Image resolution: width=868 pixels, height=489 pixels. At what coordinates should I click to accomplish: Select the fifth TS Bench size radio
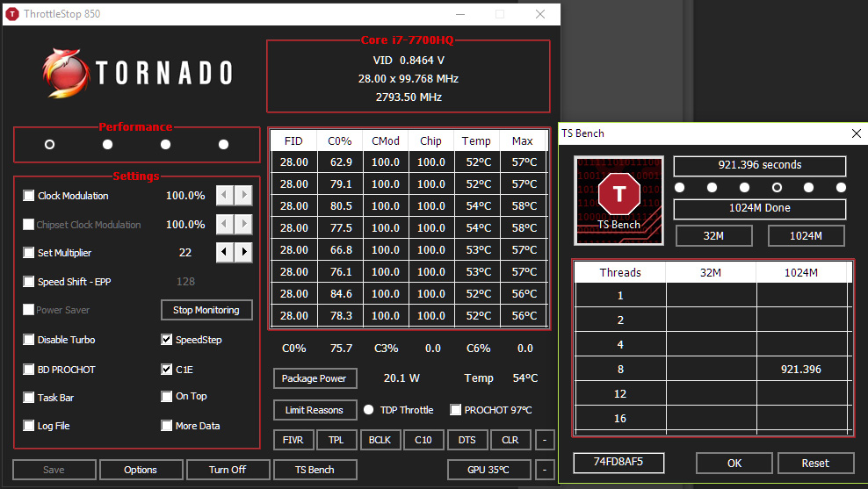point(809,188)
